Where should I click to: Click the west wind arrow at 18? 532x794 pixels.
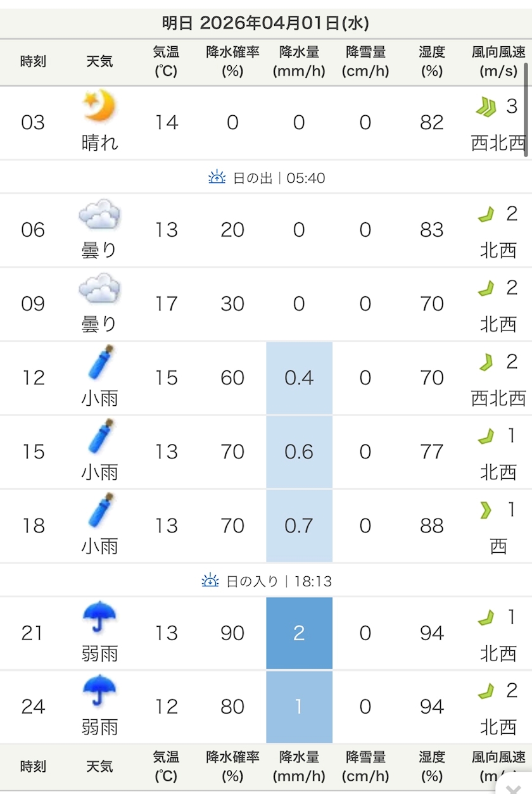[486, 511]
